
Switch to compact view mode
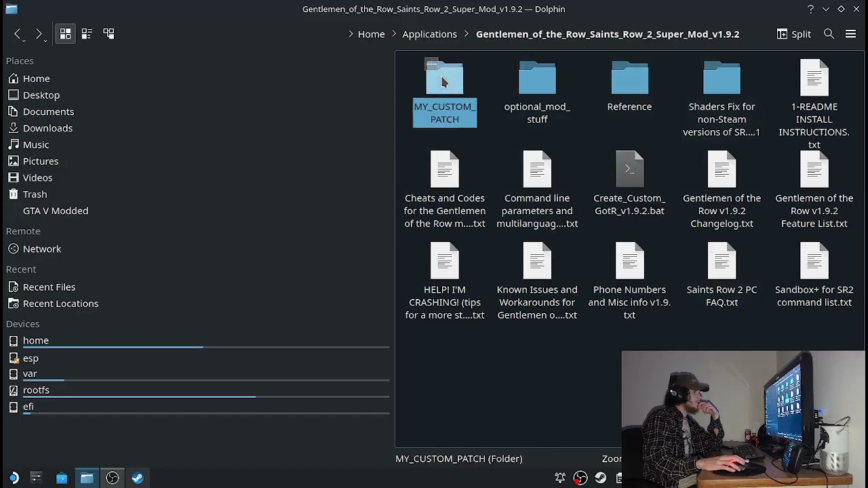[x=87, y=33]
